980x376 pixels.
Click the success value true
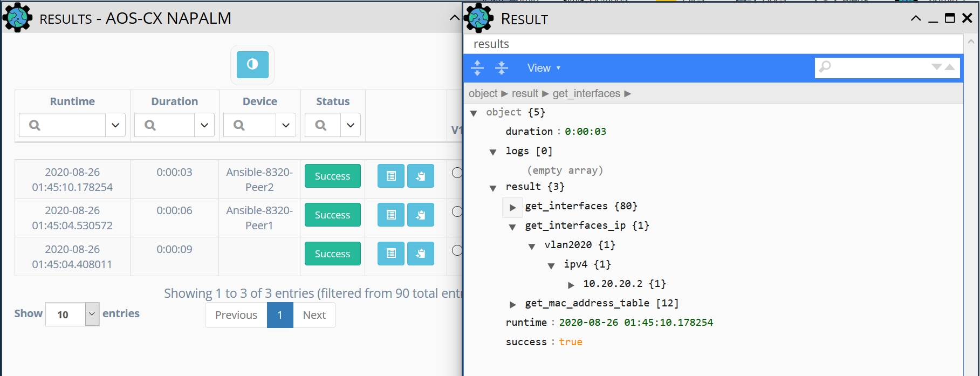coord(571,342)
